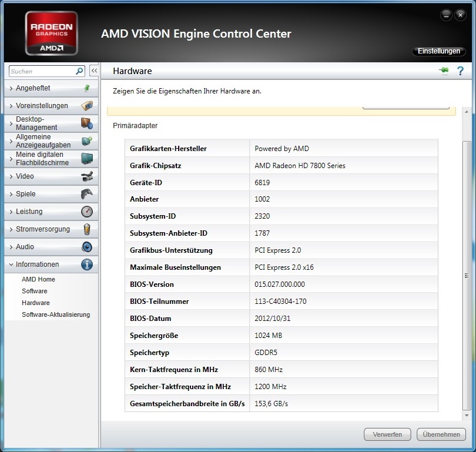The width and height of the screenshot is (476, 452).
Task: Open Software-Aktualisierung page
Action: (56, 314)
